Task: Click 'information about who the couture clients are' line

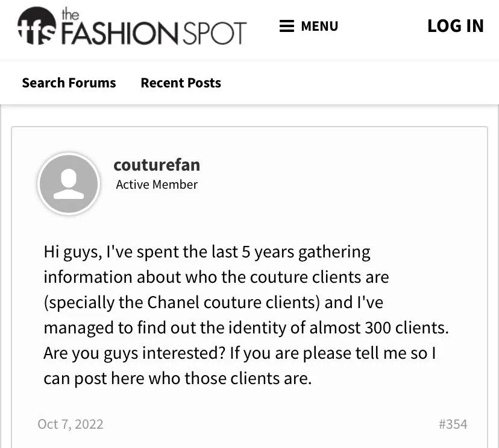Action: (x=216, y=277)
